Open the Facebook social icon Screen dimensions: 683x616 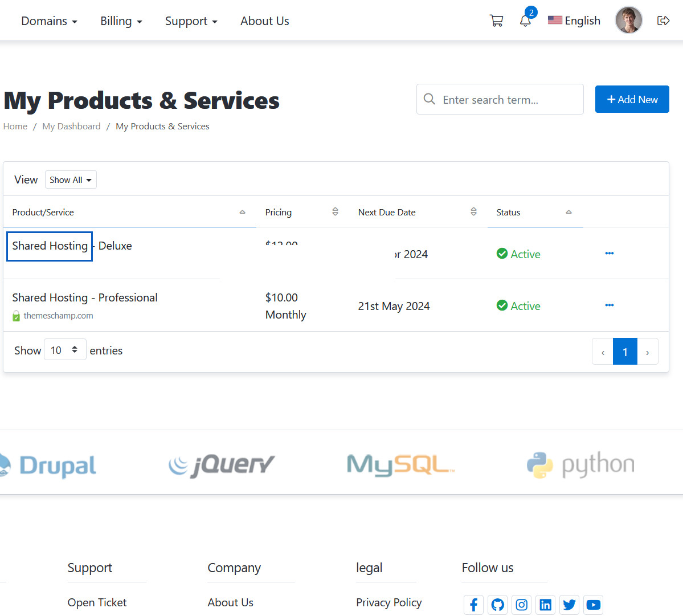[x=473, y=605]
